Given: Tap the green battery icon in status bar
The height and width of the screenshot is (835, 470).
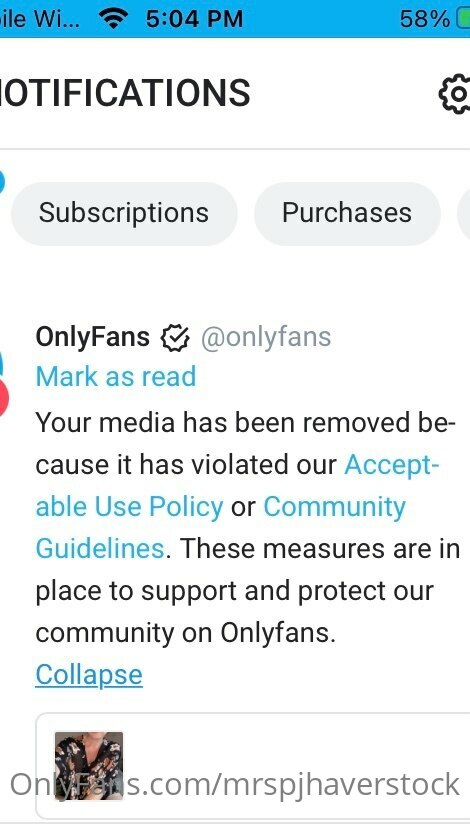Looking at the screenshot, I should pos(463,19).
